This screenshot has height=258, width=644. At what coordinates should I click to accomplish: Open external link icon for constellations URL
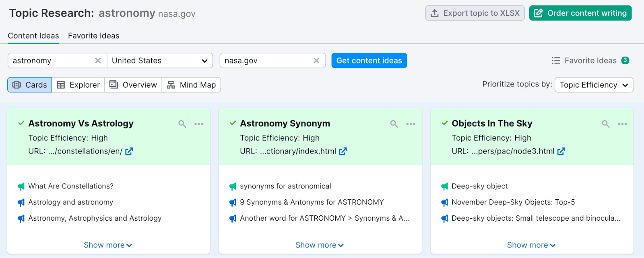tap(129, 152)
